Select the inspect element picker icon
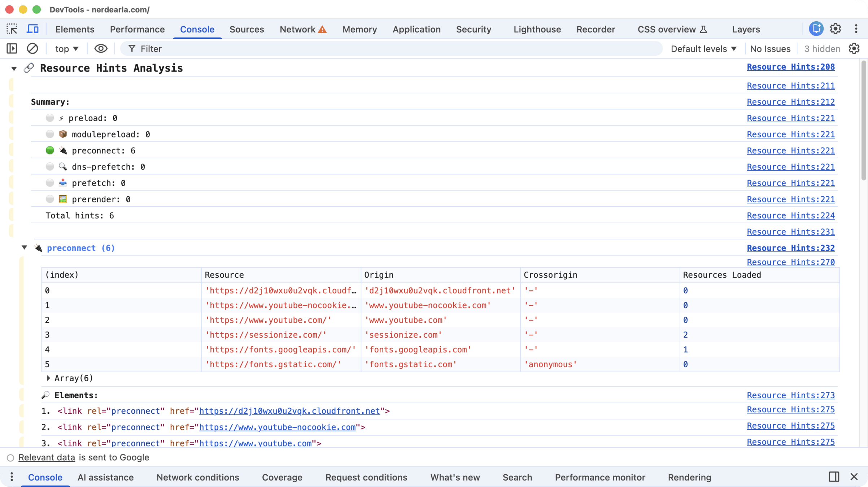 12,29
